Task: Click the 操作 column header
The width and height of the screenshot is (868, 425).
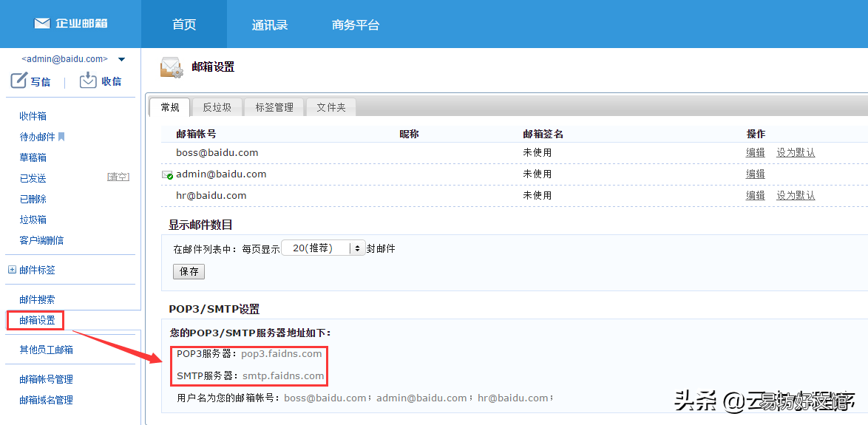Action: pyautogui.click(x=756, y=134)
